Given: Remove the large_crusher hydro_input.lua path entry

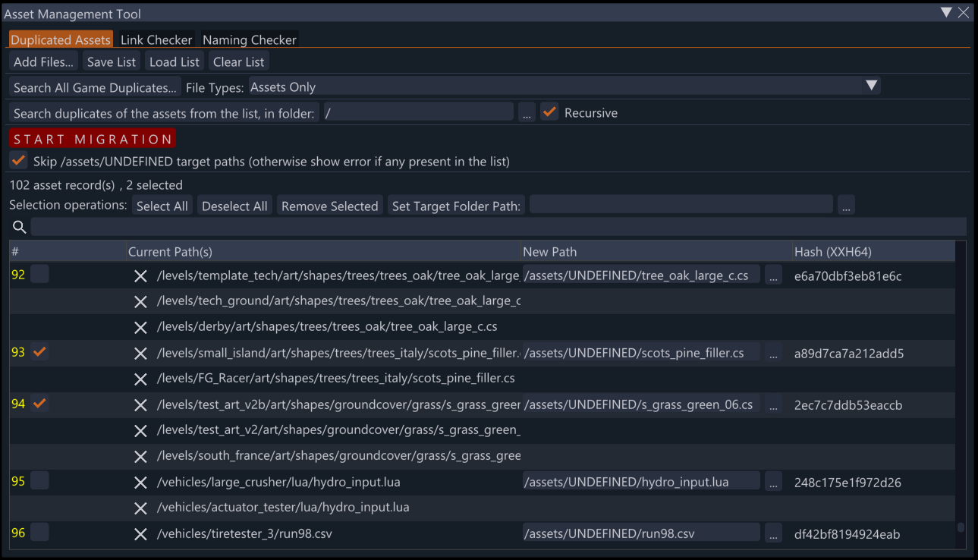Looking at the screenshot, I should (x=140, y=483).
